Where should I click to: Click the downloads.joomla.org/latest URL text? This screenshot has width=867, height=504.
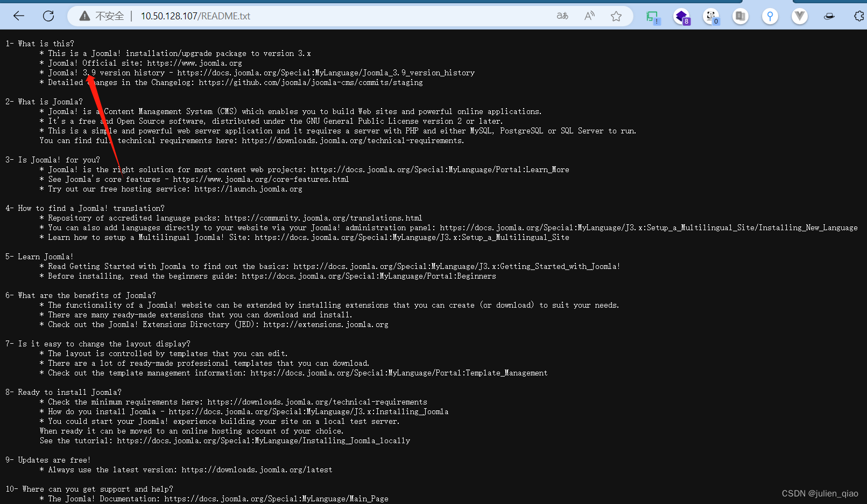click(x=257, y=470)
